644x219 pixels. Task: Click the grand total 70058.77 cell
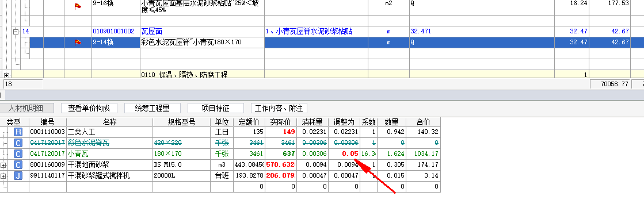[x=610, y=84]
